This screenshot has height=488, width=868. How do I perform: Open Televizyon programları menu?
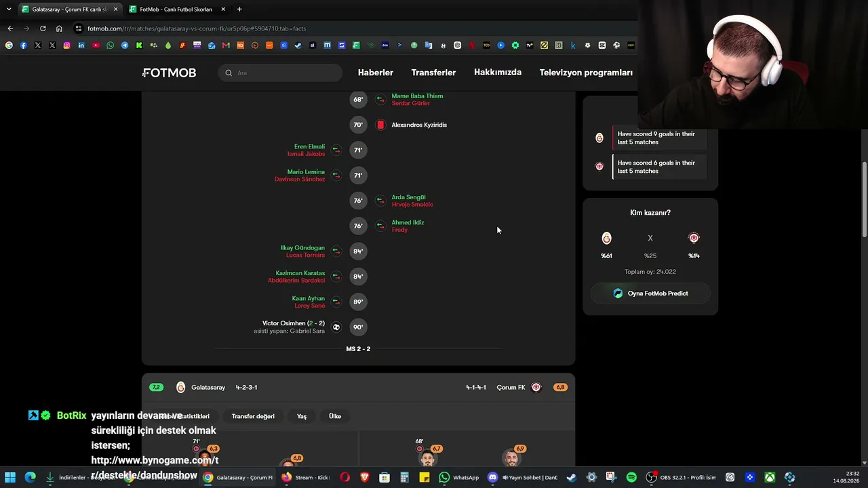point(586,73)
